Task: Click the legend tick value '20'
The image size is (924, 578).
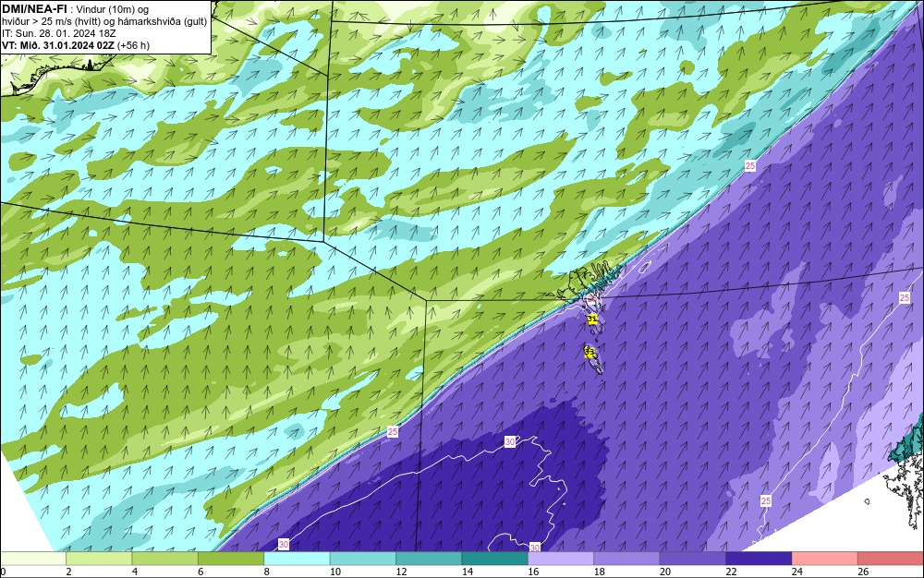Action: click(x=664, y=572)
